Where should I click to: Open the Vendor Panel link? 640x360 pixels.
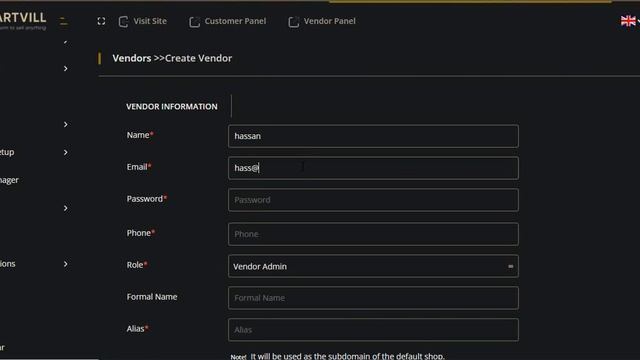[329, 21]
